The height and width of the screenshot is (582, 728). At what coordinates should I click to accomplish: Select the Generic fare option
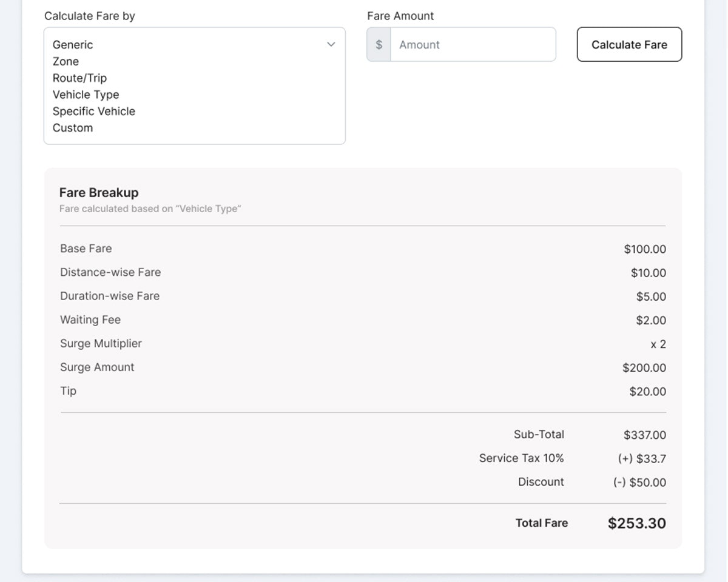tap(73, 45)
